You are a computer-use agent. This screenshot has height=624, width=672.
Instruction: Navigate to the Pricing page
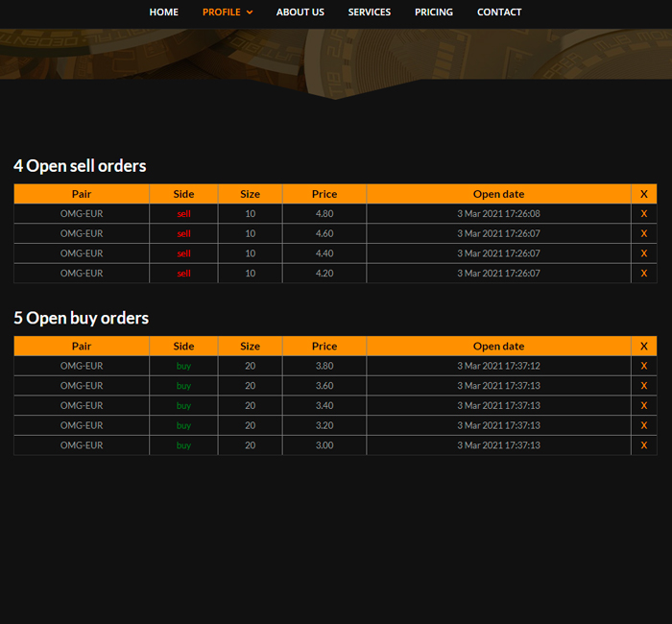pos(434,12)
